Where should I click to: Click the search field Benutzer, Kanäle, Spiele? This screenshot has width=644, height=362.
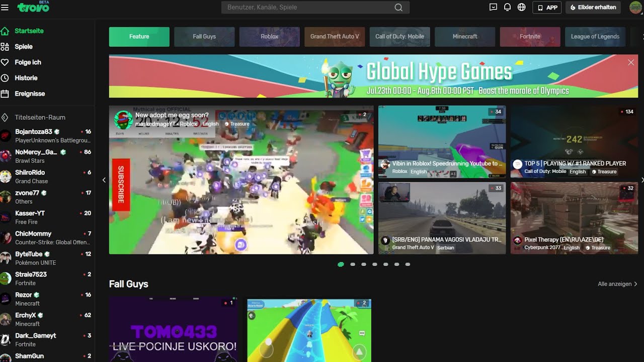pyautogui.click(x=315, y=8)
